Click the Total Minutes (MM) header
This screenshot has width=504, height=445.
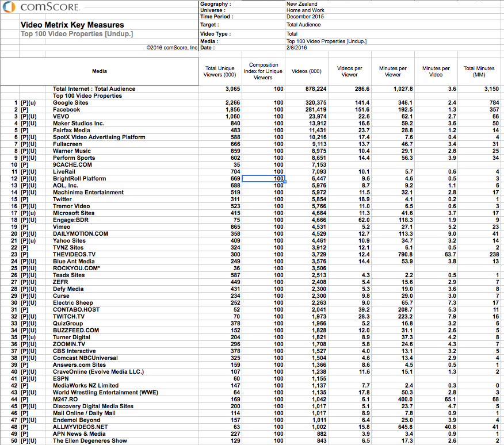[479, 71]
